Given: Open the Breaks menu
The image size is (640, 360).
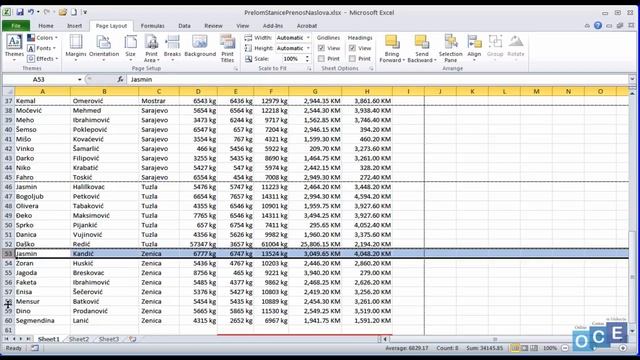Looking at the screenshot, I should [x=172, y=48].
